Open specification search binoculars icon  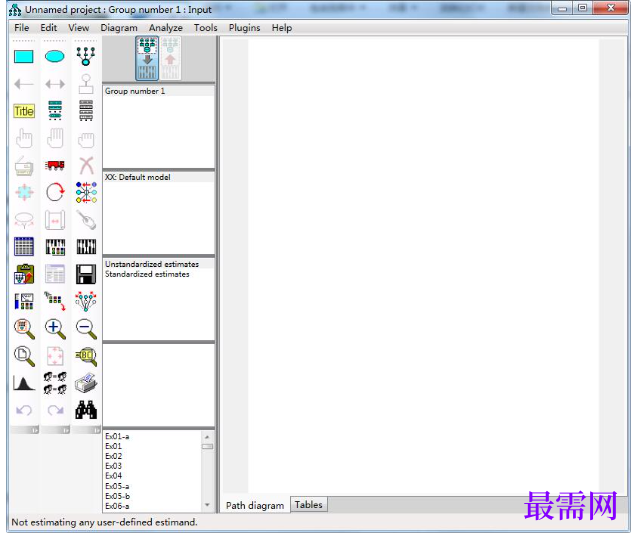(x=86, y=410)
